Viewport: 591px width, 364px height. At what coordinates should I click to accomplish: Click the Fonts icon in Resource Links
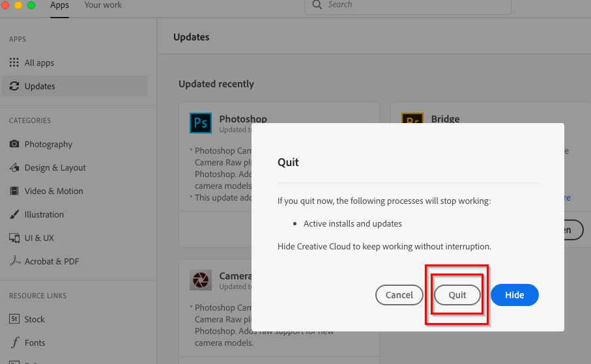pos(14,343)
